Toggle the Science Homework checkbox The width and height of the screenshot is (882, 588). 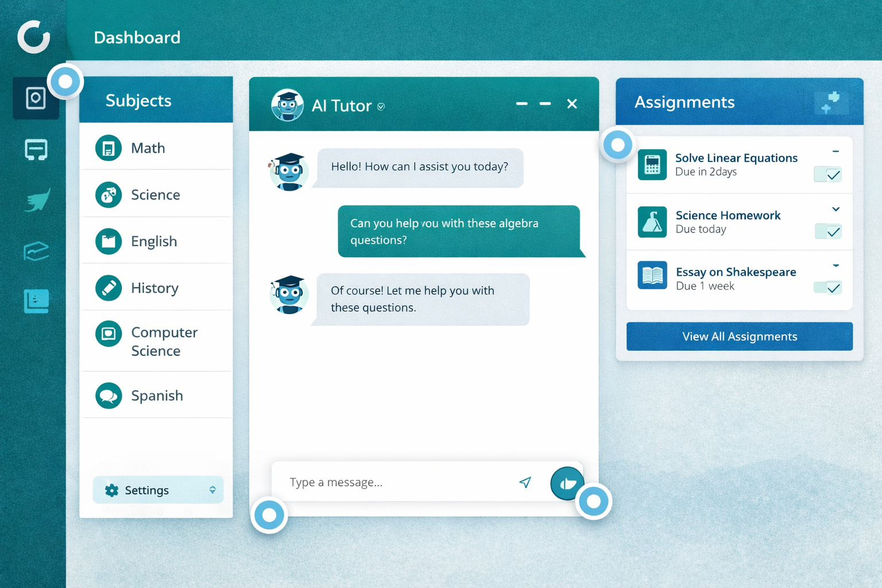click(x=827, y=231)
